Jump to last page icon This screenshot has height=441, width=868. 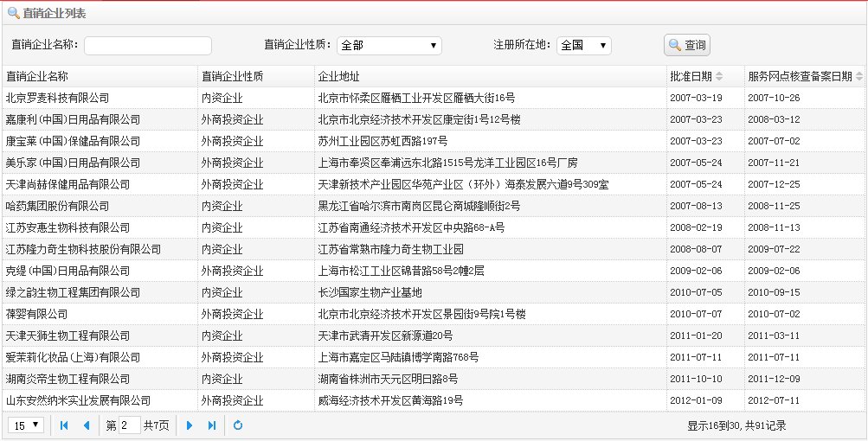coord(212,425)
